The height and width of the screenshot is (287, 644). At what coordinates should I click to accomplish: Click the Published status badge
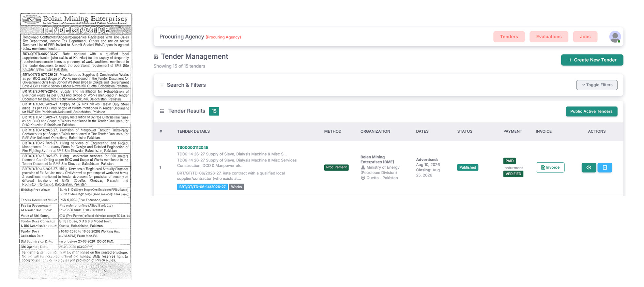pos(468,167)
